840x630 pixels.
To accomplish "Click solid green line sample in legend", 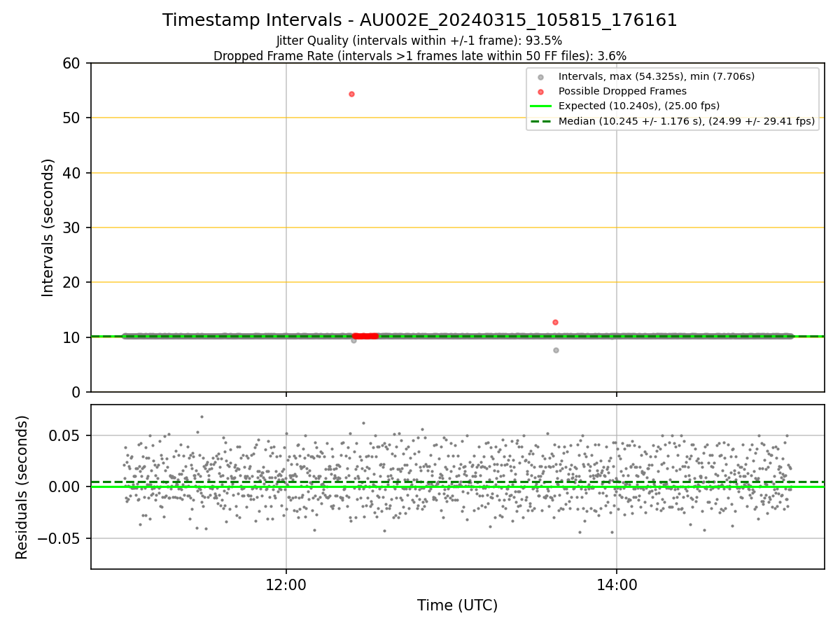I will (x=540, y=106).
